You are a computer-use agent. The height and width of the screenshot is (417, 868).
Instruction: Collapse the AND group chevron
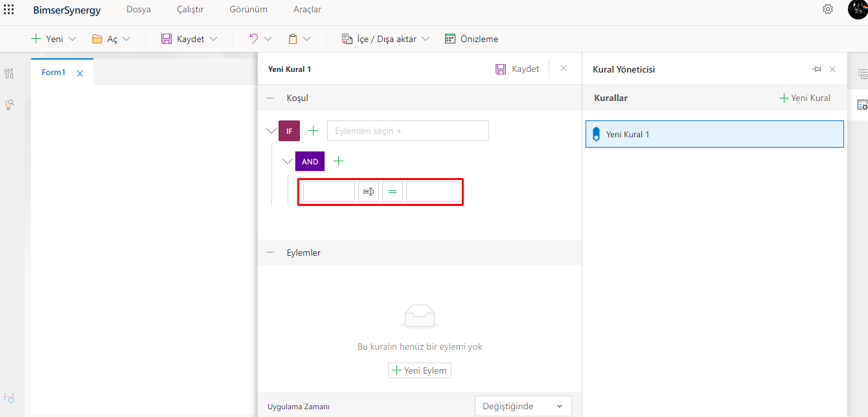288,161
